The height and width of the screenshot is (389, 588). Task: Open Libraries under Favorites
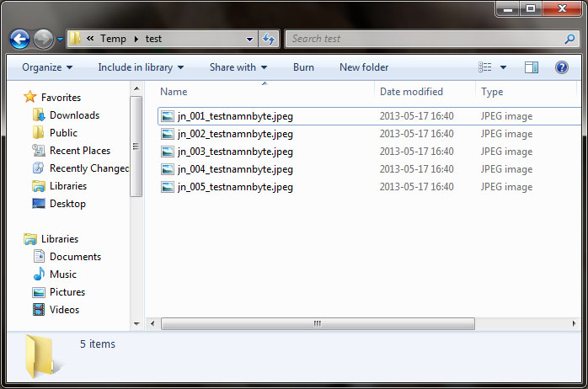tap(68, 186)
